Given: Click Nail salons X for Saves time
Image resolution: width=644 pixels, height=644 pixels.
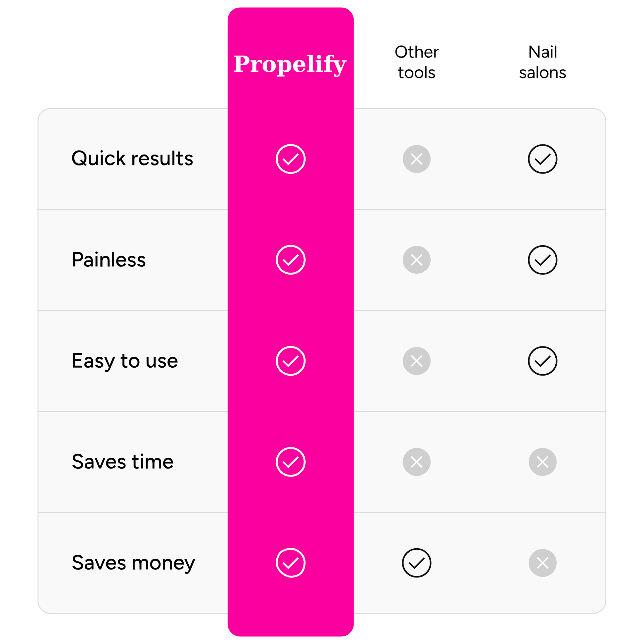Looking at the screenshot, I should 542,462.
